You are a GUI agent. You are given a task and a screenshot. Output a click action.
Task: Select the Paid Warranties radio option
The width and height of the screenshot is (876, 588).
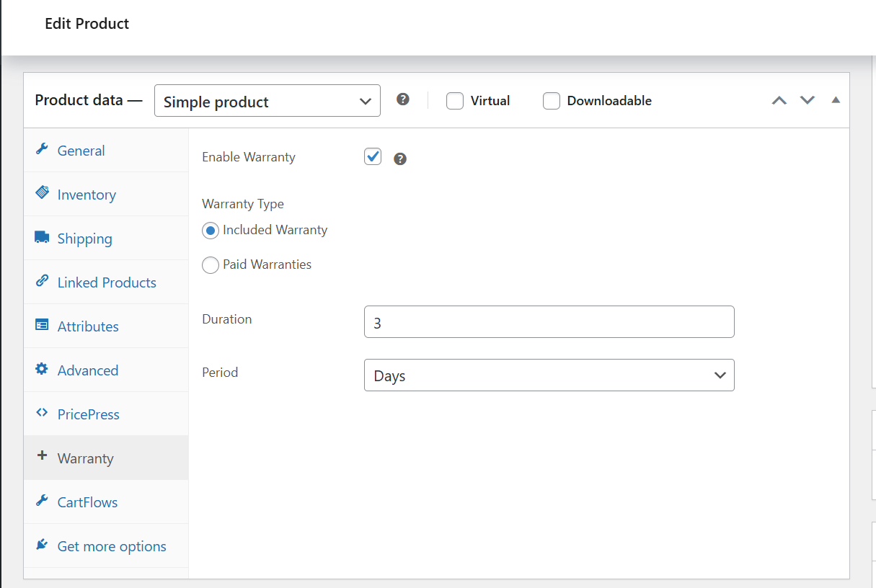coord(211,265)
